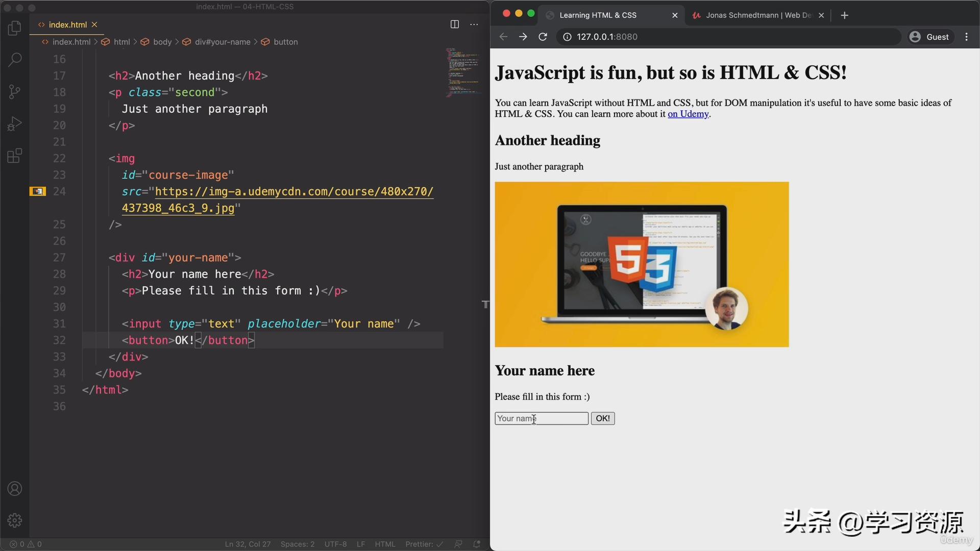980x551 pixels.
Task: Open the Explorer panel in VS Code
Action: (x=14, y=28)
